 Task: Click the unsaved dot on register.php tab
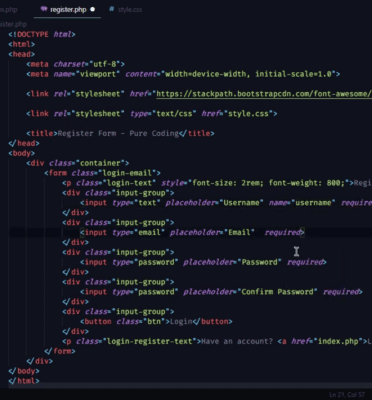point(93,9)
